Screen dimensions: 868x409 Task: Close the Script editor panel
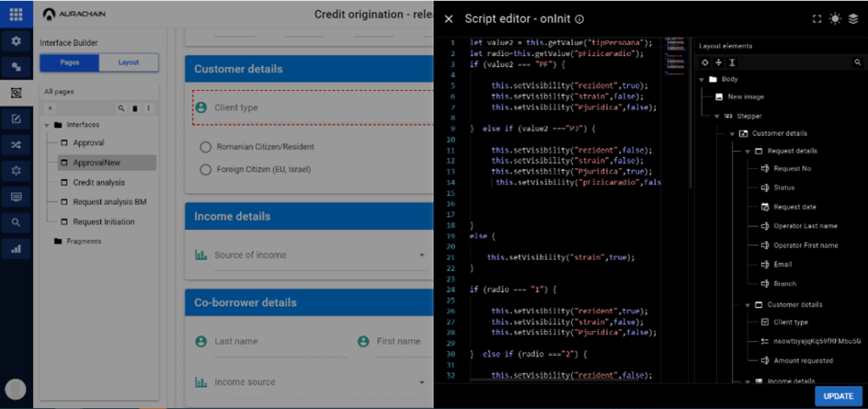tap(448, 19)
